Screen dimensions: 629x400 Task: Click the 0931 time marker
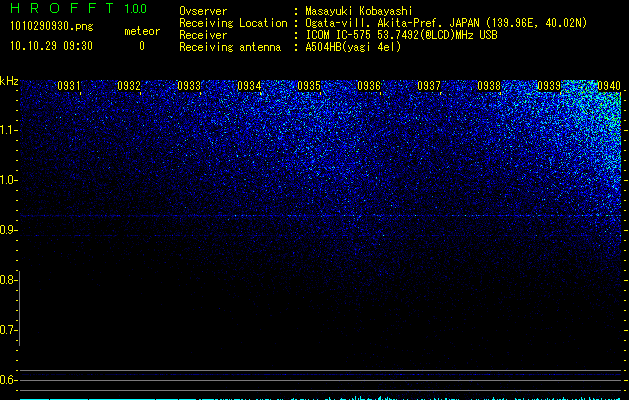click(x=69, y=86)
